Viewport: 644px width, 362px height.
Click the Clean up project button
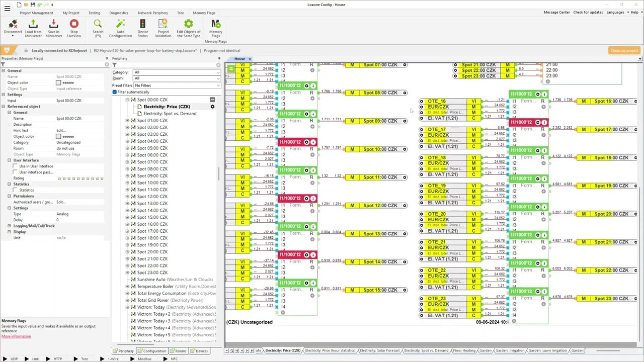coord(624,50)
